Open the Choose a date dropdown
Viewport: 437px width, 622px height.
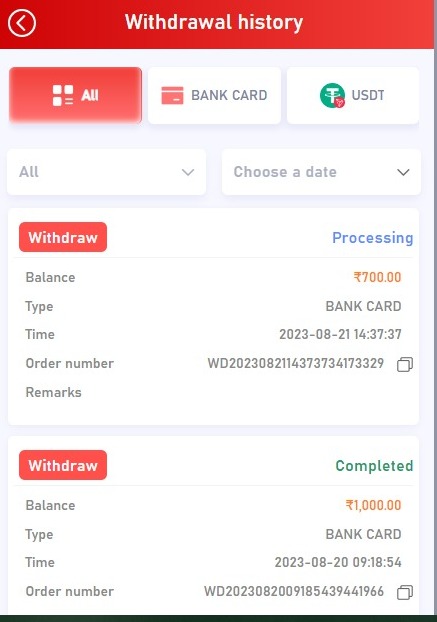click(321, 172)
